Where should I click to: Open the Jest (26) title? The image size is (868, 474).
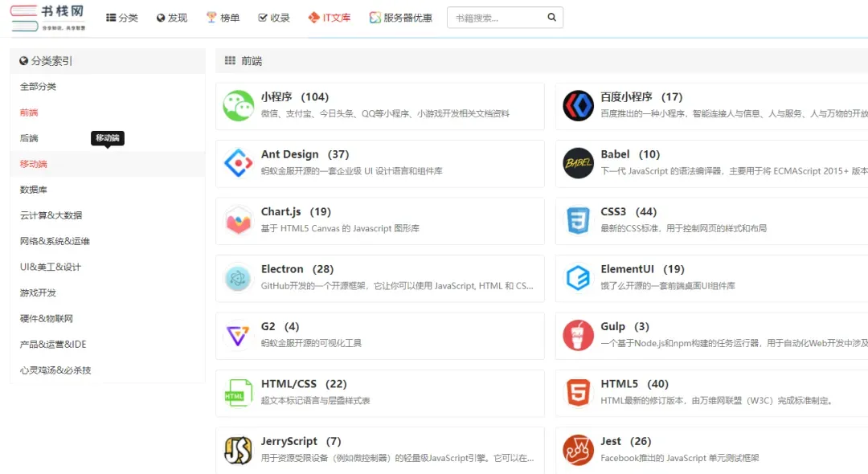point(625,441)
